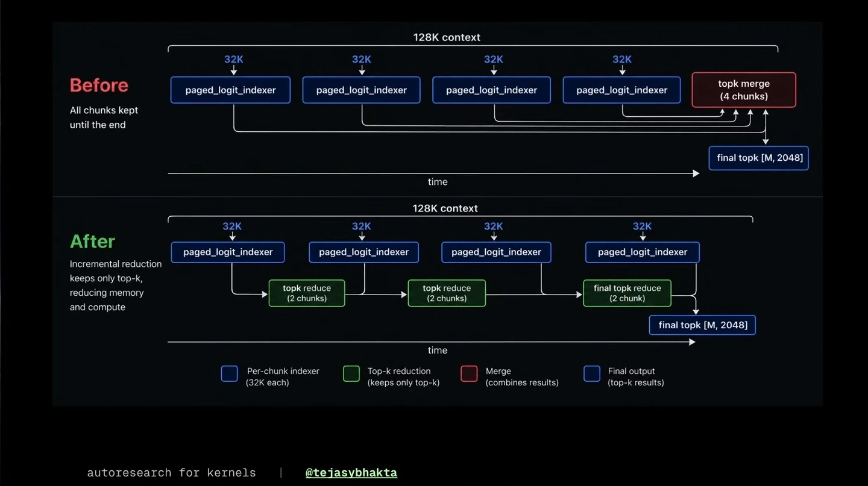
Task: Click third paged_logit_indexer box in Before diagram
Action: (491, 90)
